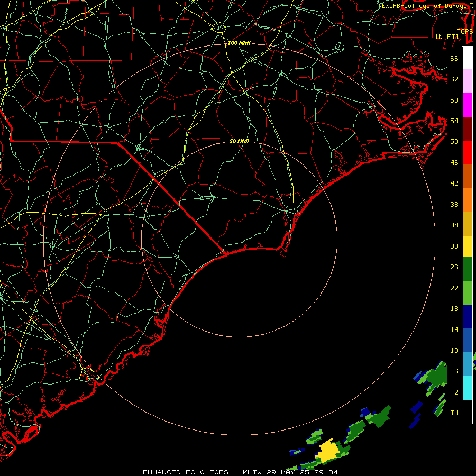This screenshot has height=476, width=476.
Task: Click the legend value 18
Action: (x=454, y=309)
